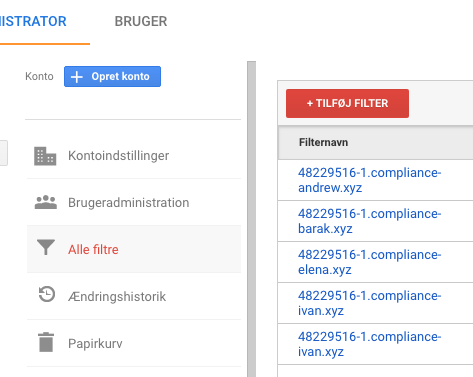Image resolution: width=473 pixels, height=377 pixels.
Task: Click the people icon for Brugeradministration
Action: (46, 202)
